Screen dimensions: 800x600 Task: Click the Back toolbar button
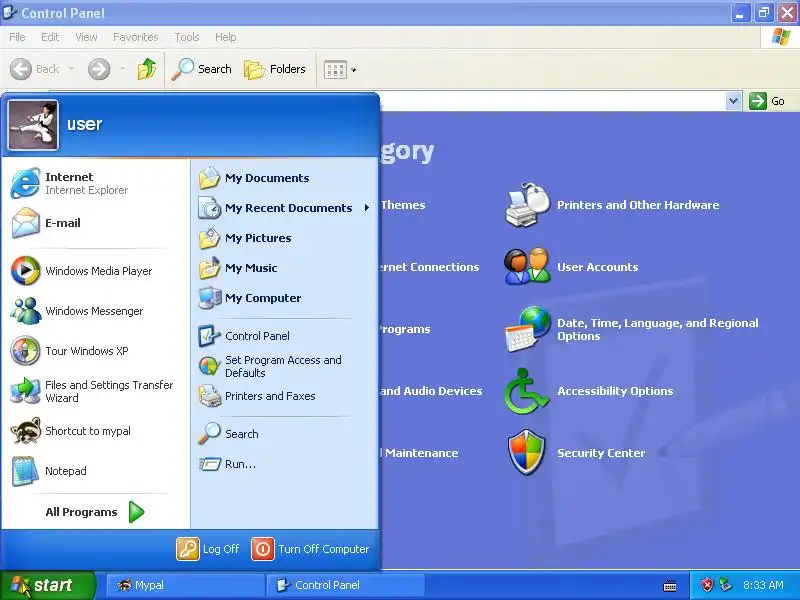click(x=35, y=69)
